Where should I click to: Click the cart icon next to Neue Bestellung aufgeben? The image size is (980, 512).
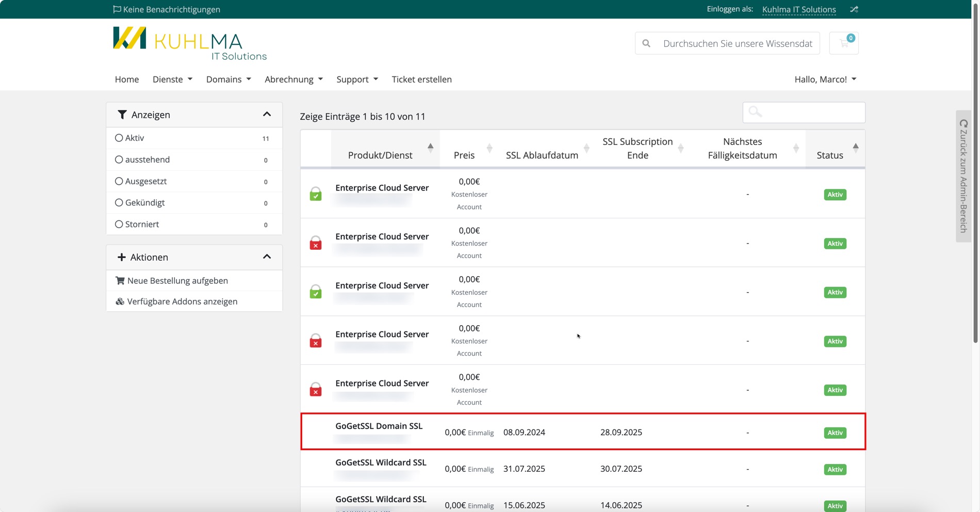120,280
